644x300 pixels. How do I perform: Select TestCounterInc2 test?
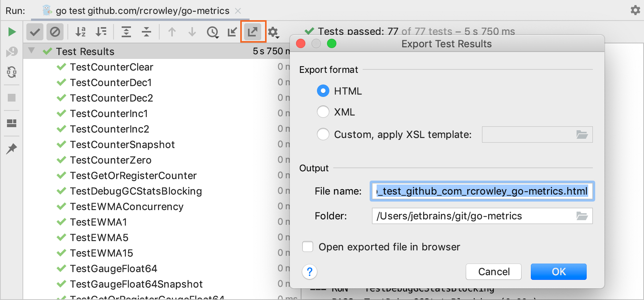(110, 129)
